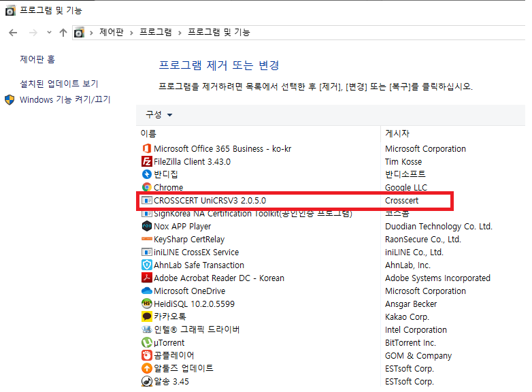Click publisher Tim Kosse cell
The height and width of the screenshot is (392, 532).
(x=403, y=161)
